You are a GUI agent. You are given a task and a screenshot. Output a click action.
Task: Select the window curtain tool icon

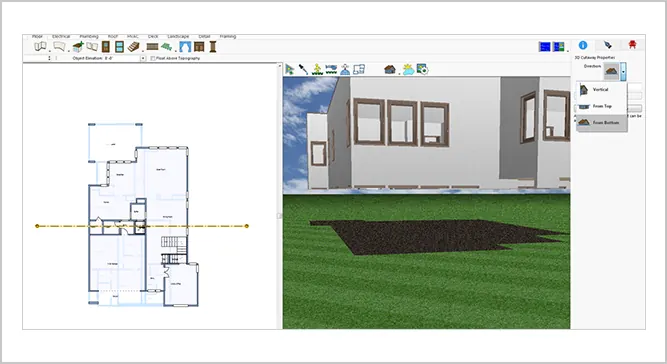(185, 47)
